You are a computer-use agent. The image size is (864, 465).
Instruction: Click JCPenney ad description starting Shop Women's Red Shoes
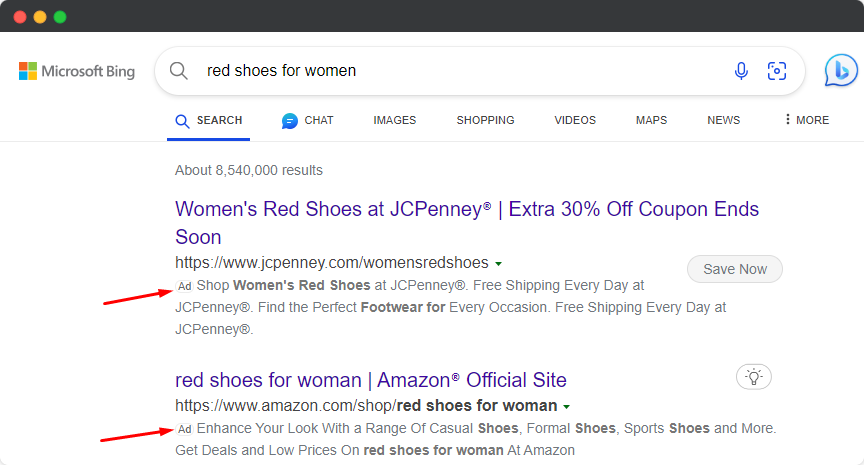click(x=451, y=307)
